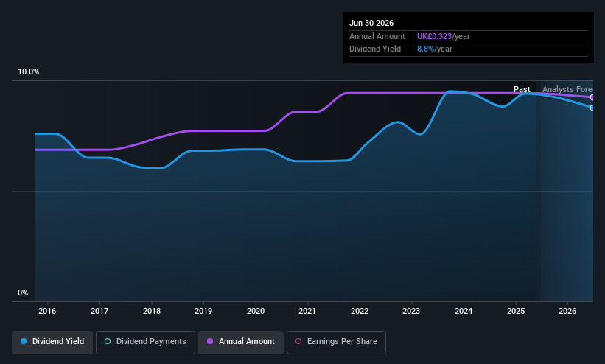Click the purple dot beside Annual Amount
Screen dimensions: 605x364
pos(210,342)
